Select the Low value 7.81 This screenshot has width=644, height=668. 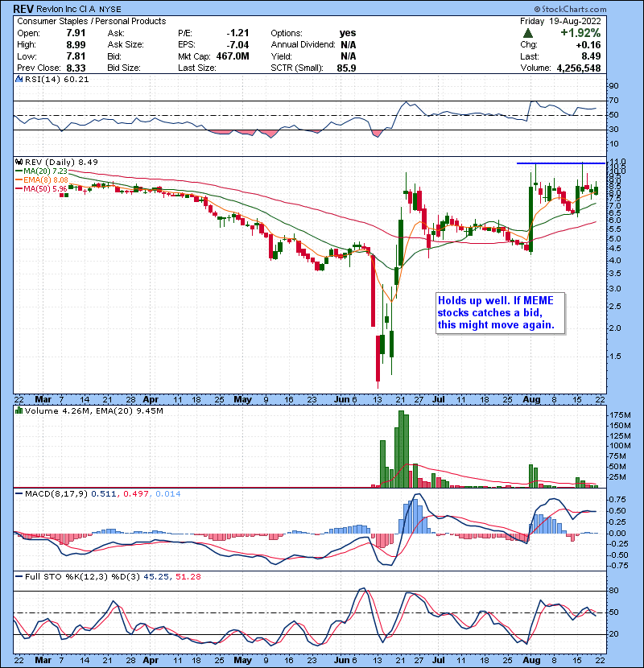76,56
